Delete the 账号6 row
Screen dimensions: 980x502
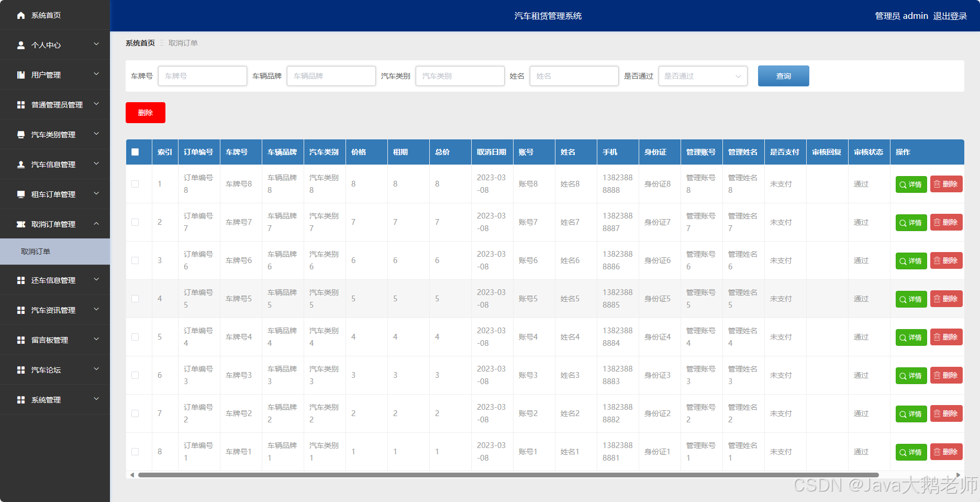click(x=946, y=260)
